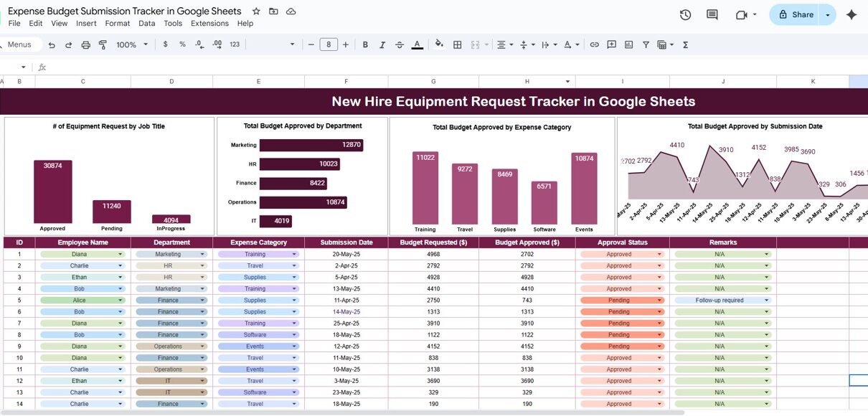Open the comments panel icon
This screenshot has width=868, height=416.
coord(712,15)
